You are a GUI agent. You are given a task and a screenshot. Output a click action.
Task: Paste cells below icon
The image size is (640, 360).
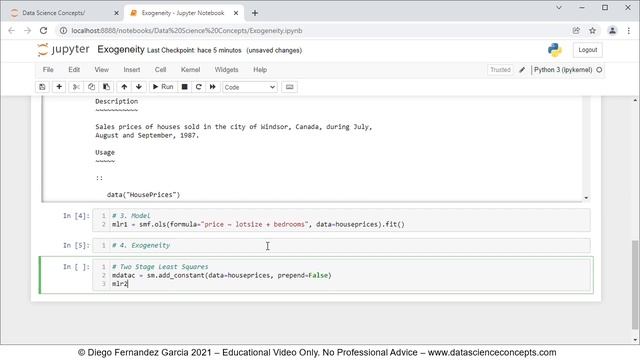[106, 87]
